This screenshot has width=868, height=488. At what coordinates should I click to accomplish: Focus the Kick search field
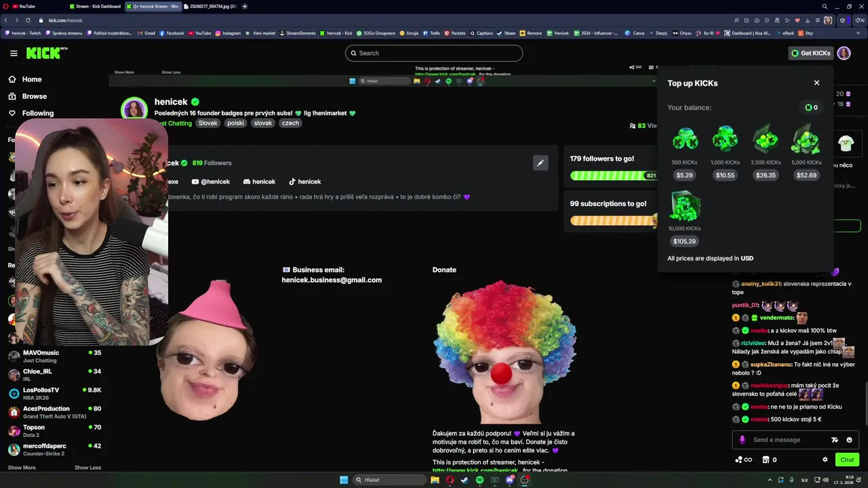[x=434, y=53]
